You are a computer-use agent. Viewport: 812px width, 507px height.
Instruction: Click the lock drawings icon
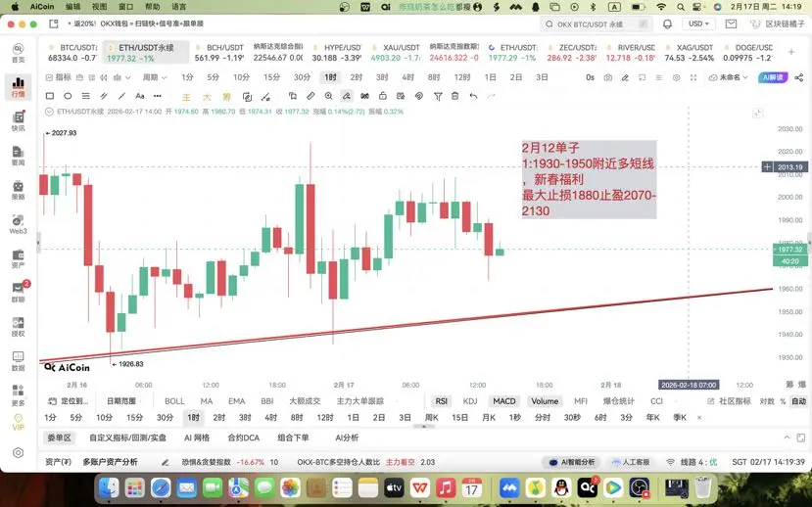[x=383, y=96]
